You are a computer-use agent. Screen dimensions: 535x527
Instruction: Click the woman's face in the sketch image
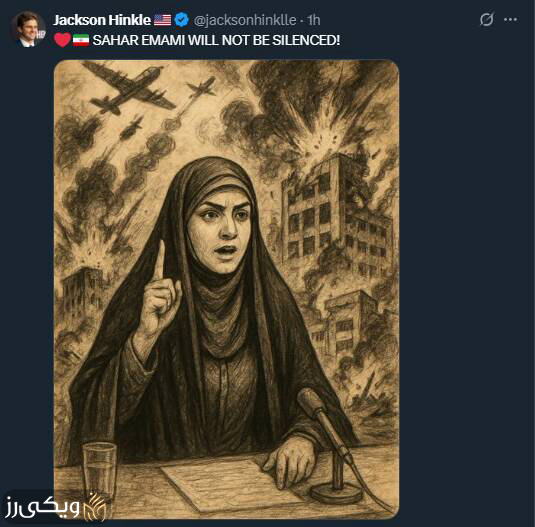tap(220, 231)
